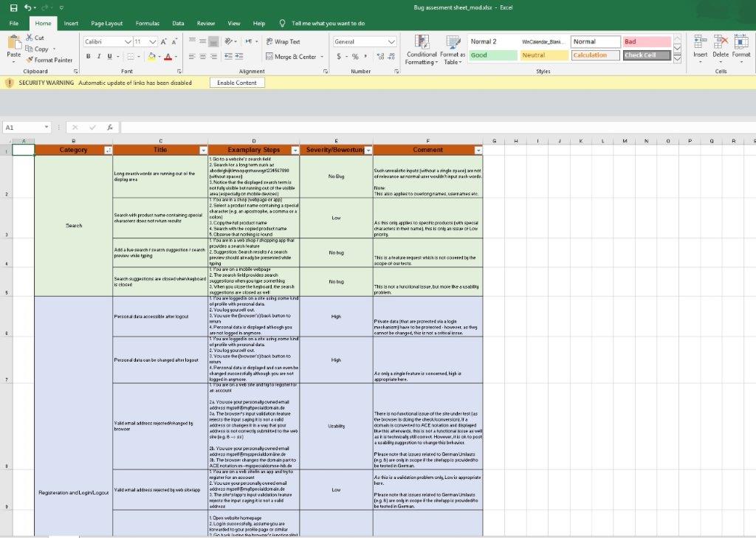Open the File tab
Screen dimensions: 756x538
pyautogui.click(x=14, y=23)
